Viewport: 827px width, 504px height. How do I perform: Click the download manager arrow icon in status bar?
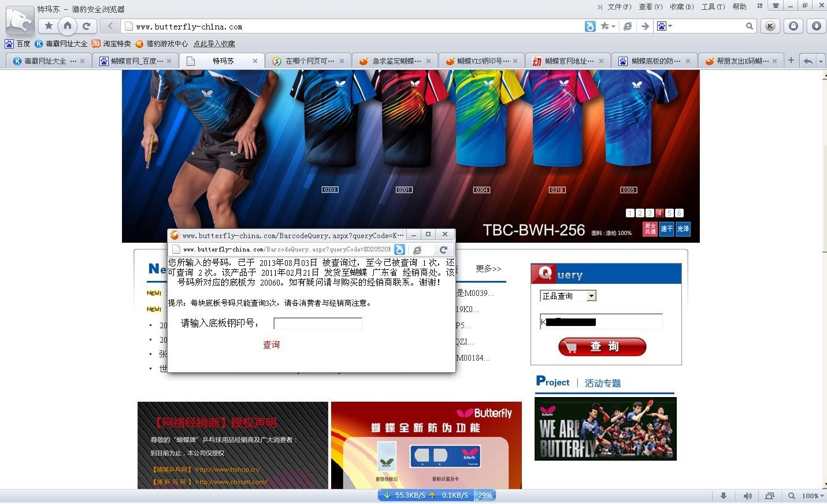click(724, 495)
